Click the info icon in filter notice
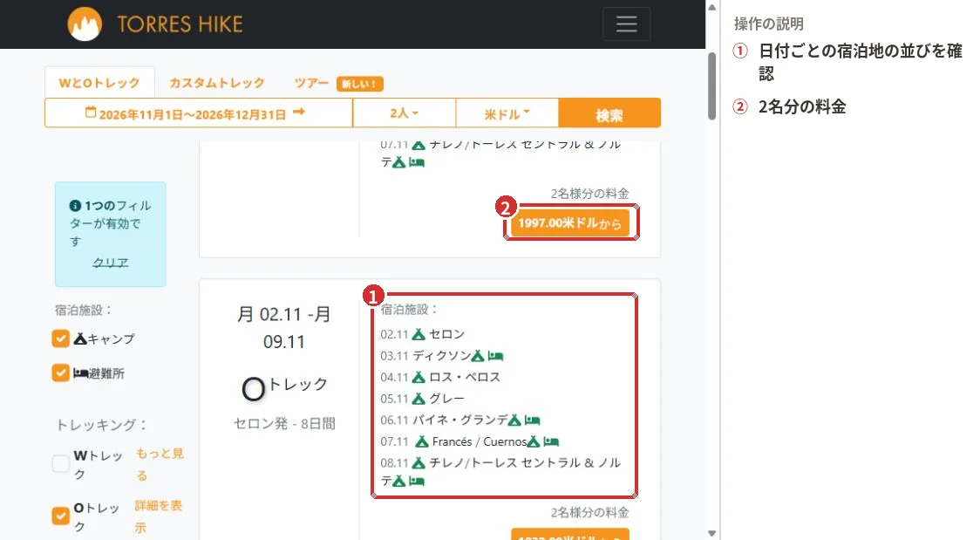The width and height of the screenshot is (980, 540). (x=75, y=206)
